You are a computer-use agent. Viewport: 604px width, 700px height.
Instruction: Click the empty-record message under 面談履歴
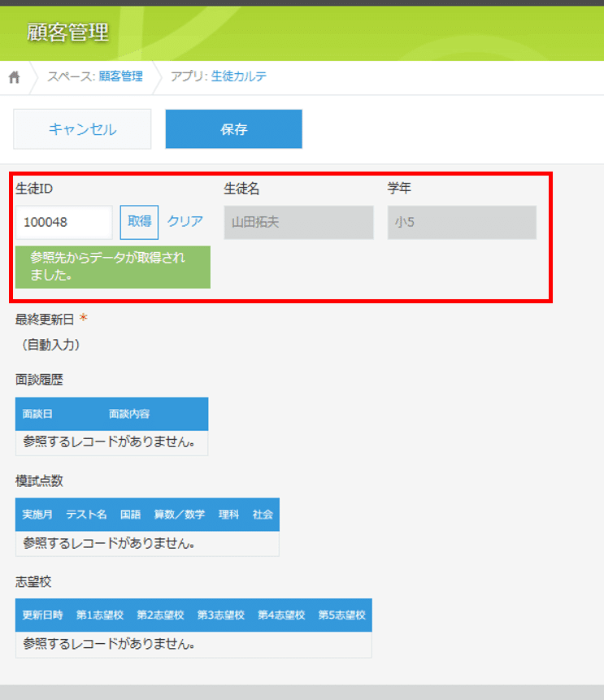pyautogui.click(x=110, y=442)
